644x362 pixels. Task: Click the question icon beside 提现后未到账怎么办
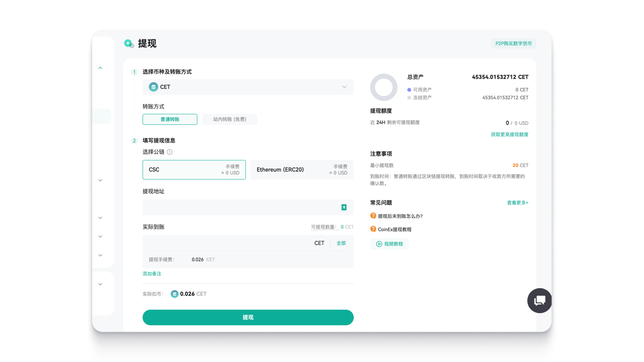(x=373, y=216)
